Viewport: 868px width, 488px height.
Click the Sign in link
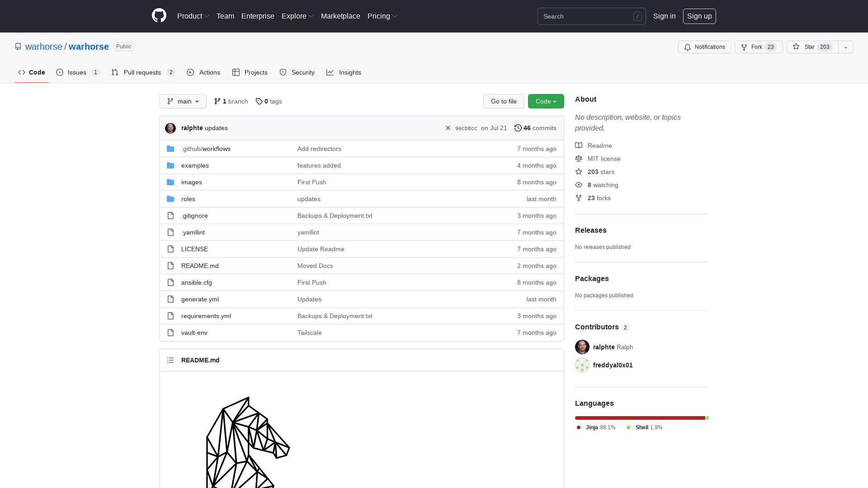(664, 16)
